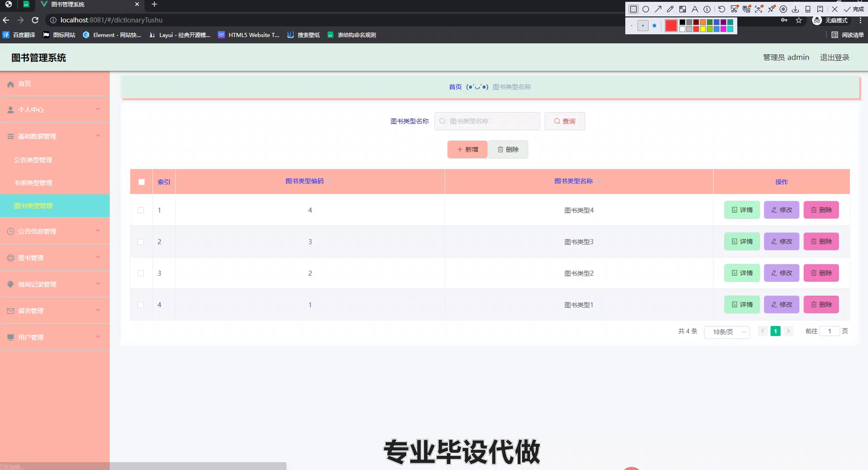The image size is (868, 470).
Task: Click the 图书类型名称 search input field
Action: pyautogui.click(x=487, y=121)
